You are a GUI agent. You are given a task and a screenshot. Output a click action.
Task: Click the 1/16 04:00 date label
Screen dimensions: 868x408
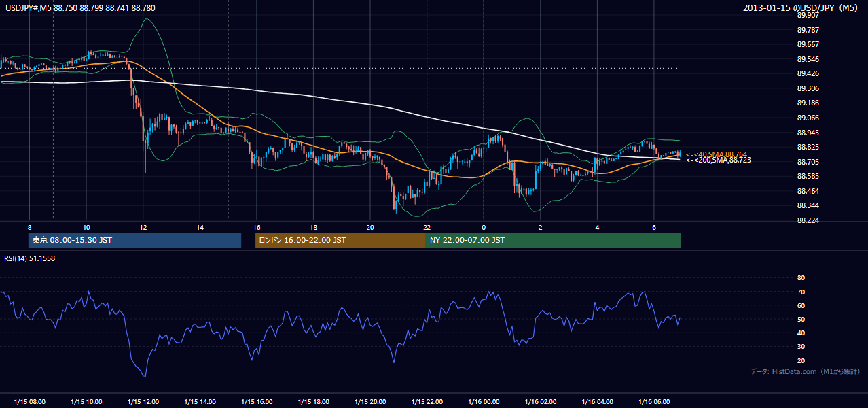596,402
